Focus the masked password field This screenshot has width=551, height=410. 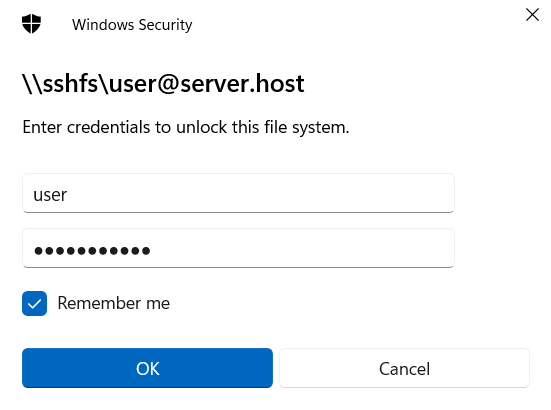tap(238, 248)
